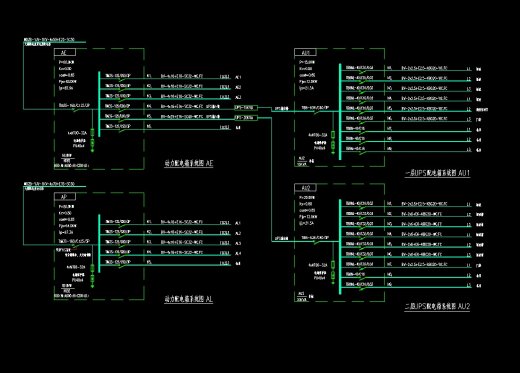Pick the surge protector symbol in AP panel

[92, 275]
